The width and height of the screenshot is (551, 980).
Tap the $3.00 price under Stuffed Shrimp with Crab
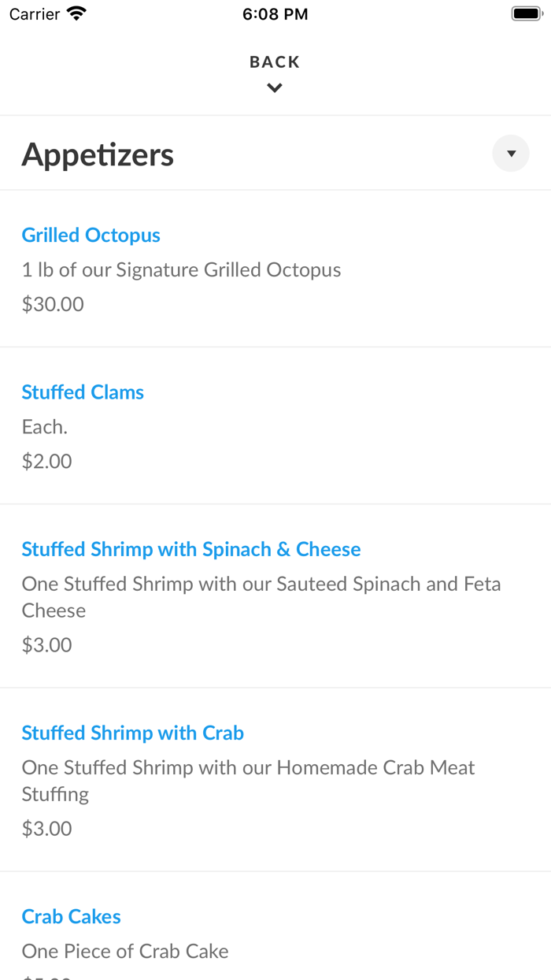click(46, 828)
